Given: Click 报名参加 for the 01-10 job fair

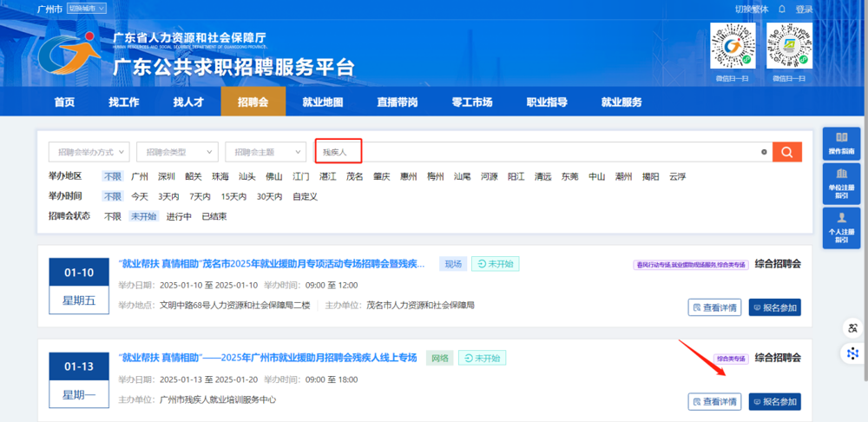Looking at the screenshot, I should [x=774, y=307].
